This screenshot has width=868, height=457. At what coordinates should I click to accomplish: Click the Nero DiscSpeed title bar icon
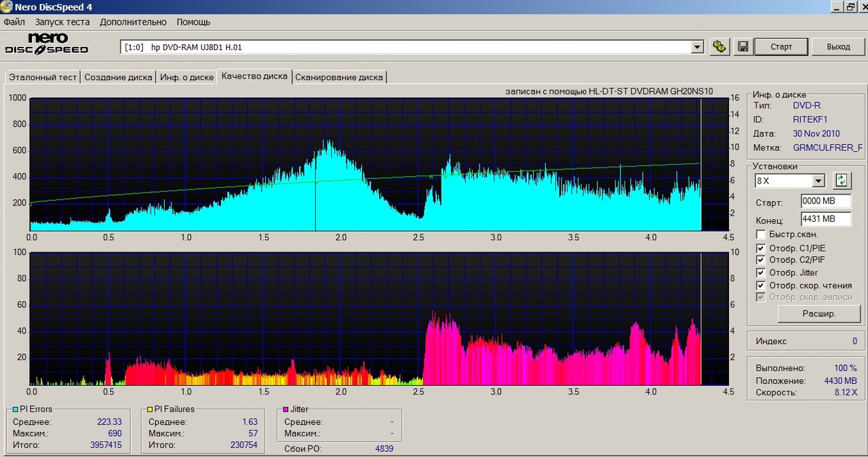[x=6, y=7]
